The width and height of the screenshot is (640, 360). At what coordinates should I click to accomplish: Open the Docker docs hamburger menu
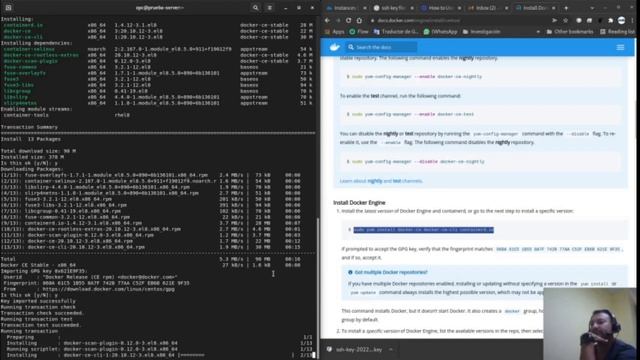coord(620,47)
